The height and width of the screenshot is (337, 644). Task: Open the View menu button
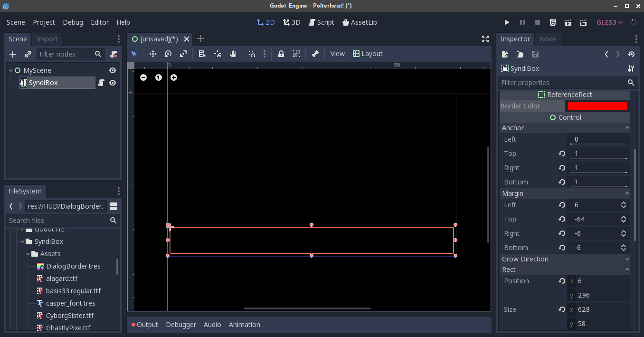337,54
